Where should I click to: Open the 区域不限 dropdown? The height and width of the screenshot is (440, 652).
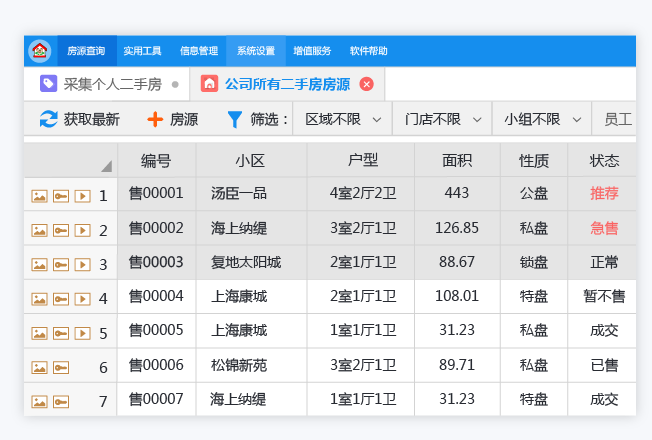(x=344, y=119)
